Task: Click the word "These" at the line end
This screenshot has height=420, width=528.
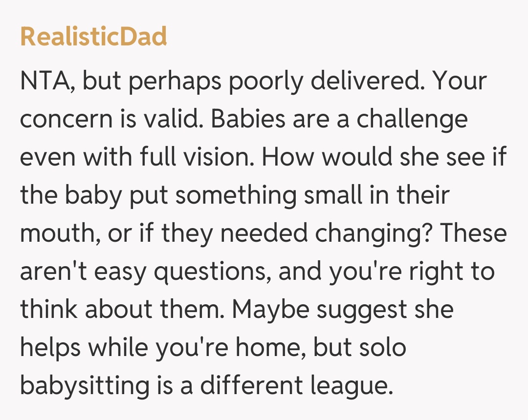Action: click(x=474, y=233)
